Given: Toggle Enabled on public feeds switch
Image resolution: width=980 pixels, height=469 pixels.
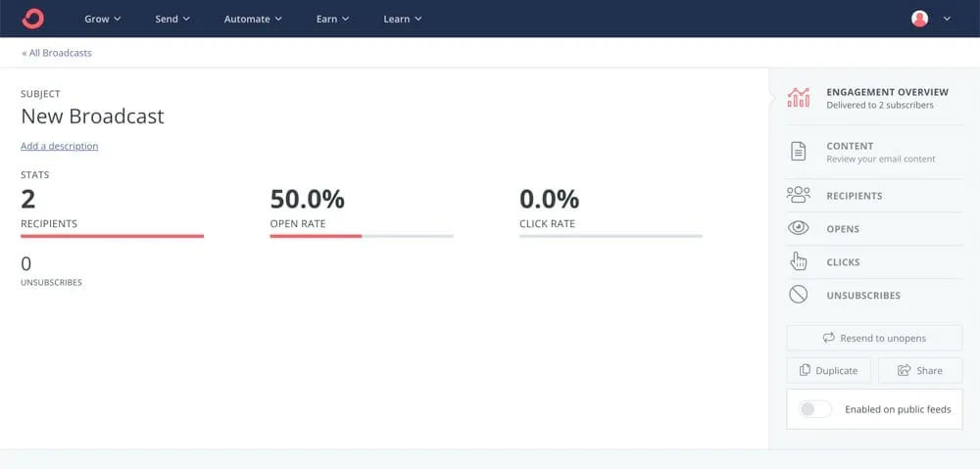Looking at the screenshot, I should tap(815, 409).
